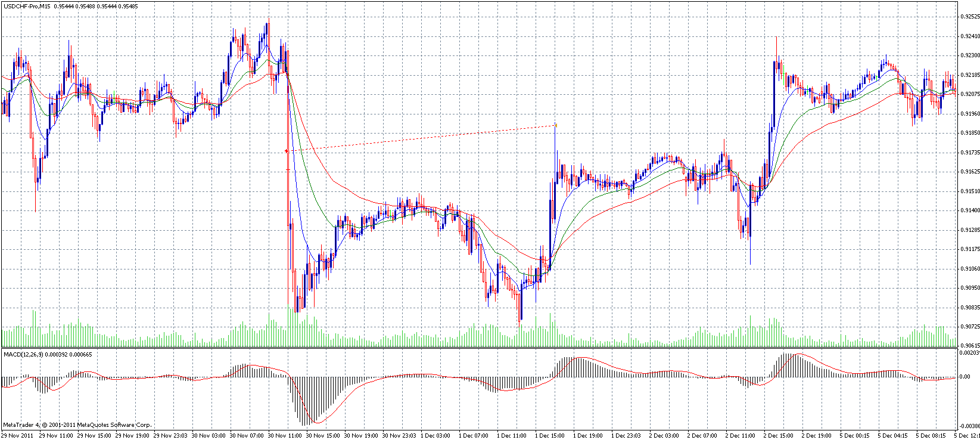Click the orange trade close marker
This screenshot has width=980, height=440.
(555, 125)
